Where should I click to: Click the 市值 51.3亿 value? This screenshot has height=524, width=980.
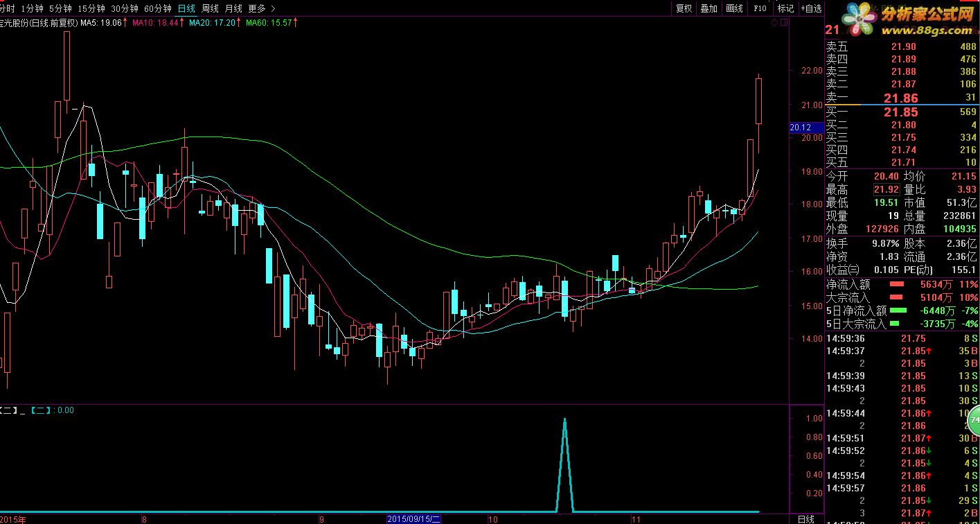pyautogui.click(x=961, y=202)
